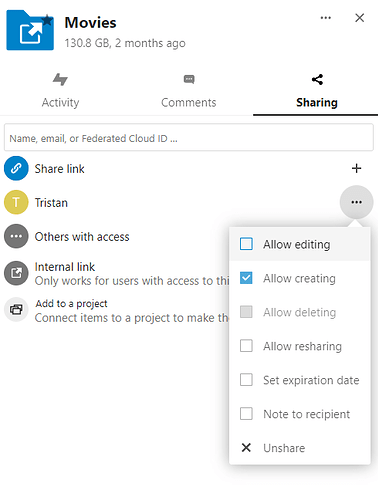The image size is (378, 500).
Task: Enable the Set expiration date checkbox
Action: [246, 380]
